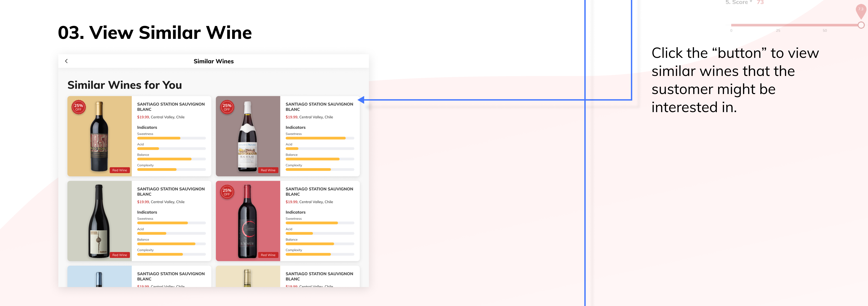This screenshot has height=306, width=868.
Task: Click Balance bar in grey-background bottle card
Action: (172, 244)
